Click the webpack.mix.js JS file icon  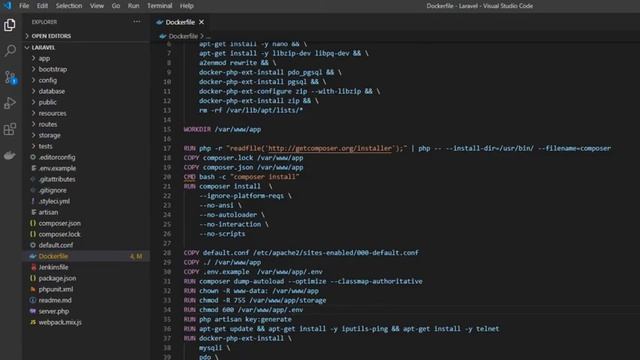(x=33, y=322)
